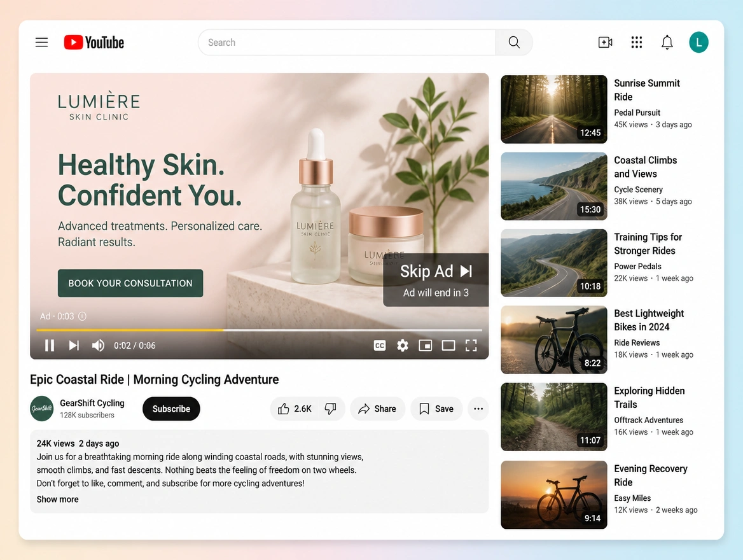
Task: Open the GearShift Cycling channel name
Action: pos(92,403)
